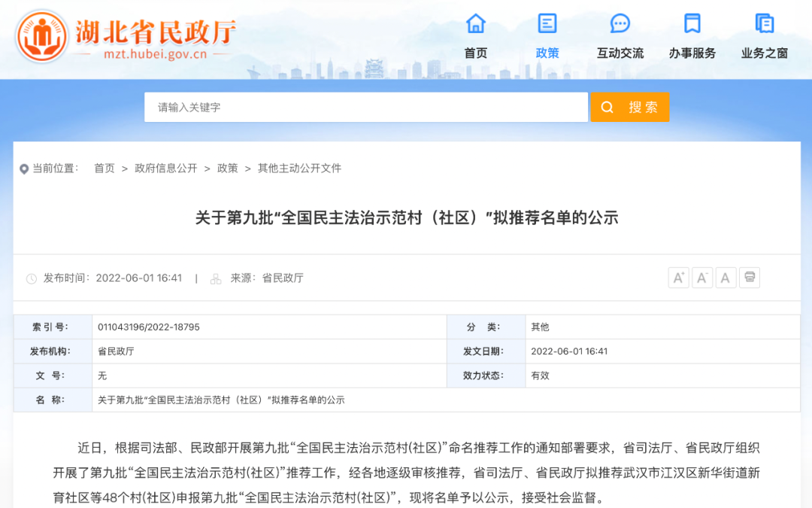Open 其他主动公开文件 breadcrumb link
The image size is (812, 508).
[299, 169]
